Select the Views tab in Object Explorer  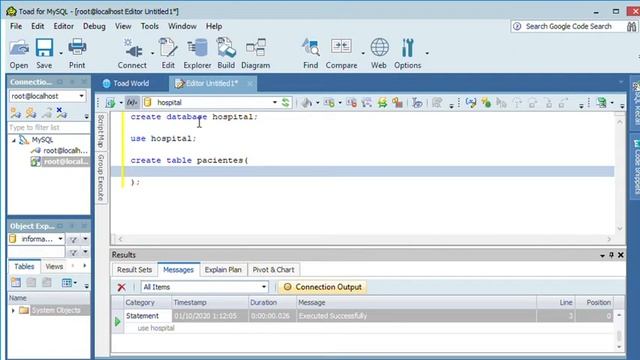pos(54,267)
